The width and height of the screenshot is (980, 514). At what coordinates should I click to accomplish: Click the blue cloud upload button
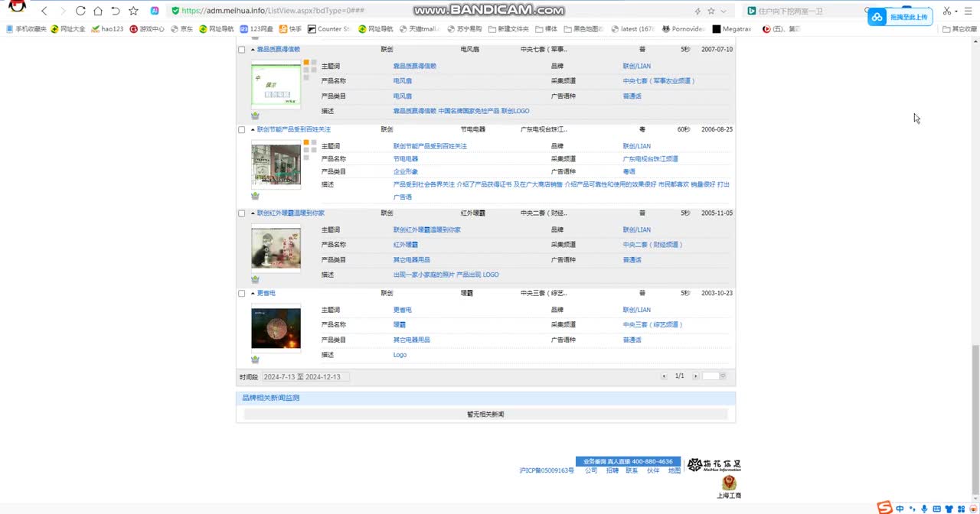coord(899,17)
